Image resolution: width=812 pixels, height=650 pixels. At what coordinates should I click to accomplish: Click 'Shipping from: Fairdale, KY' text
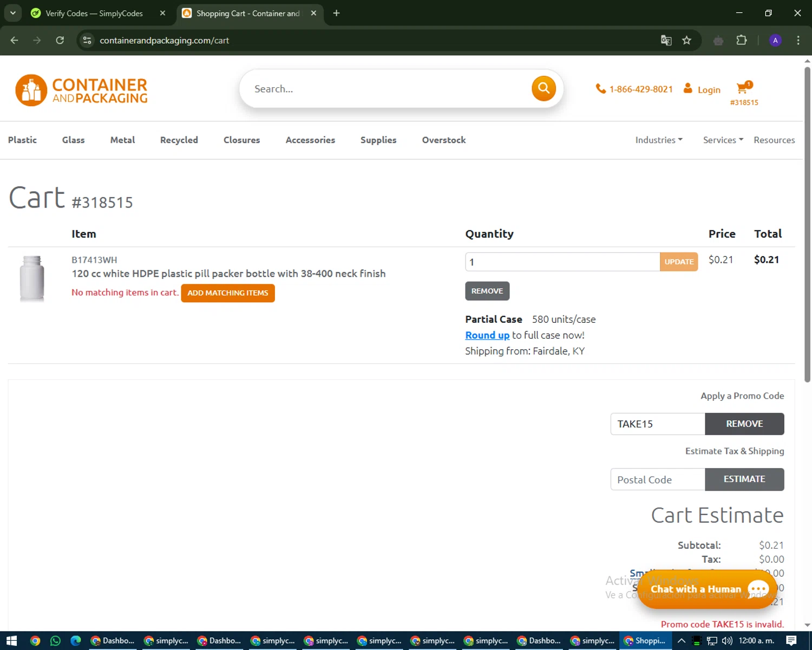pos(525,351)
